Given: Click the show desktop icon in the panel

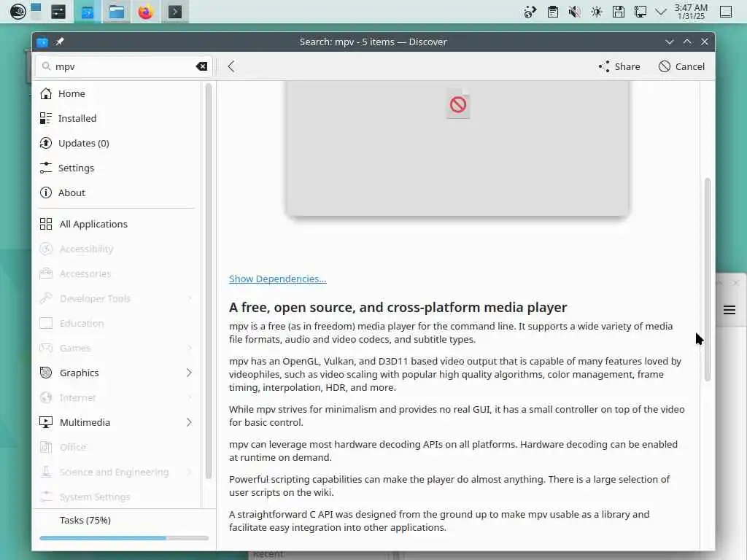Looking at the screenshot, I should point(726,12).
